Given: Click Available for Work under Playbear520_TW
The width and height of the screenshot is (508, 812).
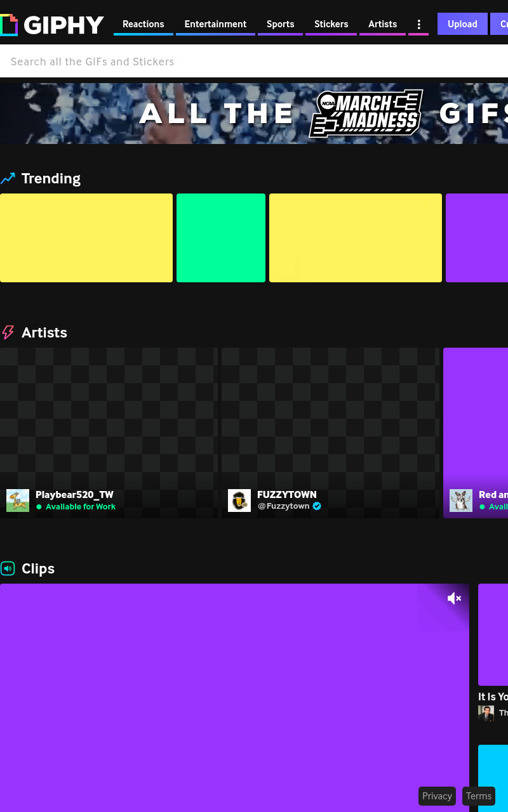Looking at the screenshot, I should [x=81, y=507].
